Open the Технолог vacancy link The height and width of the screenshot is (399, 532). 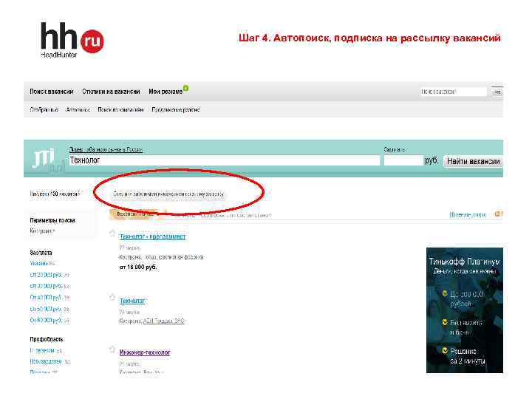click(x=132, y=301)
